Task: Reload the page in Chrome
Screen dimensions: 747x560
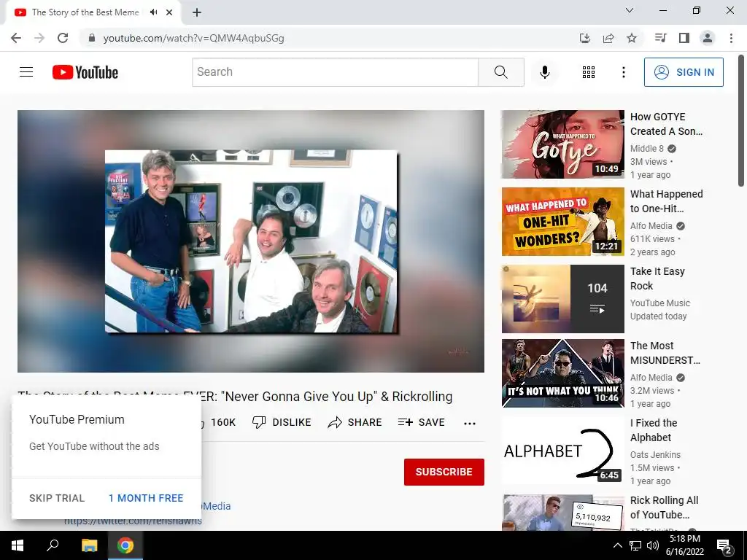Action: point(63,38)
